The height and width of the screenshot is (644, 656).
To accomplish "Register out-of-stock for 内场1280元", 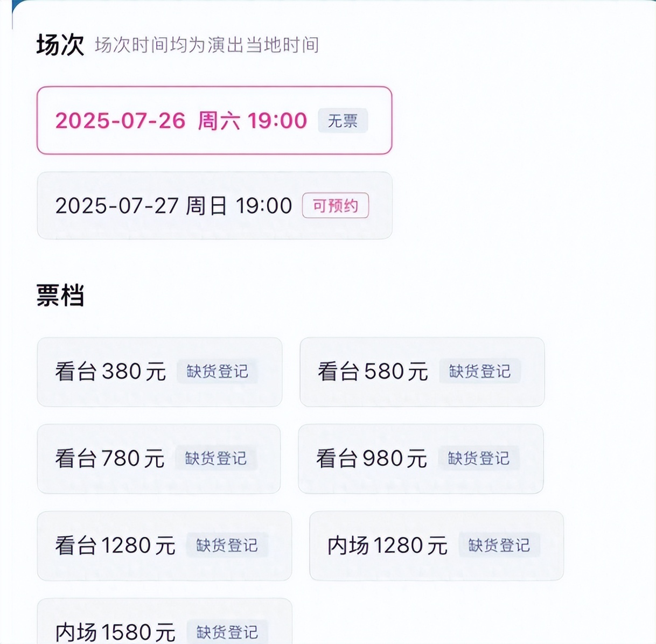I will pyautogui.click(x=499, y=545).
